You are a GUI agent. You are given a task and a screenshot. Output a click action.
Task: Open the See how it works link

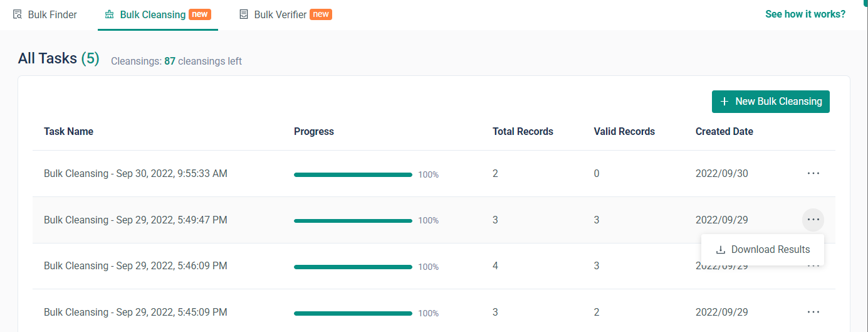805,14
